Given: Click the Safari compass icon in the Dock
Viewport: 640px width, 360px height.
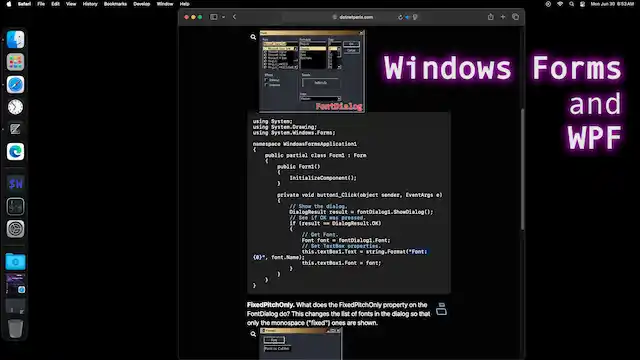Looking at the screenshot, I should point(16,84).
